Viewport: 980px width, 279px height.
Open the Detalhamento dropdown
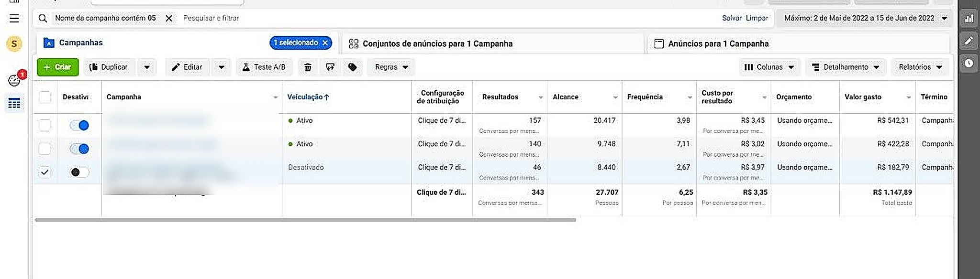coord(846,67)
